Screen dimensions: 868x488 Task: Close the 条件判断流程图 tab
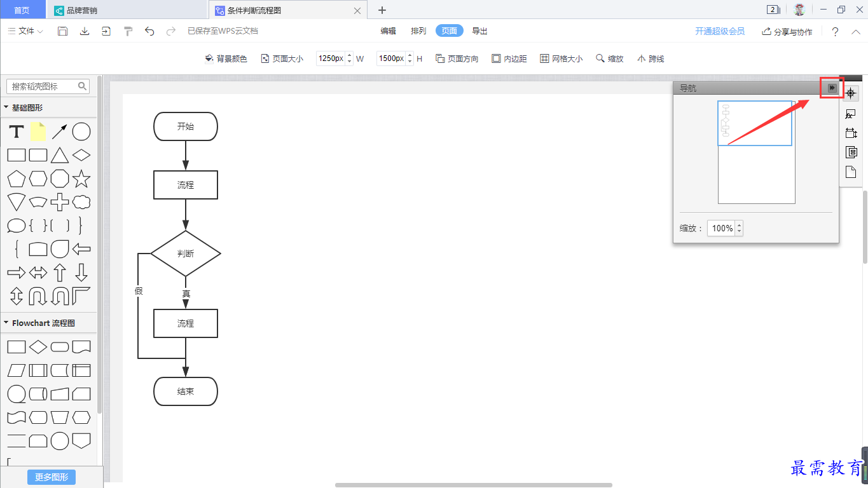357,11
